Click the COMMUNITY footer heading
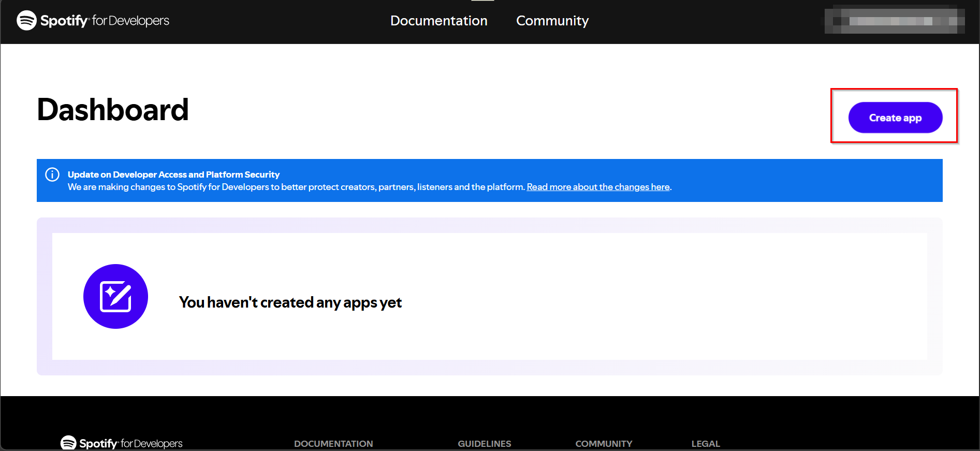 (604, 444)
